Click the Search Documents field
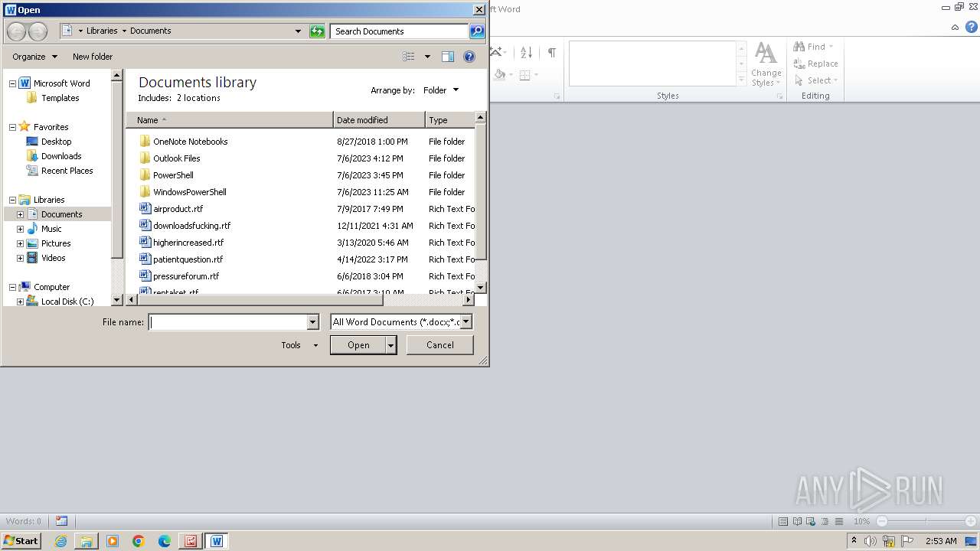This screenshot has height=551, width=980. (400, 31)
